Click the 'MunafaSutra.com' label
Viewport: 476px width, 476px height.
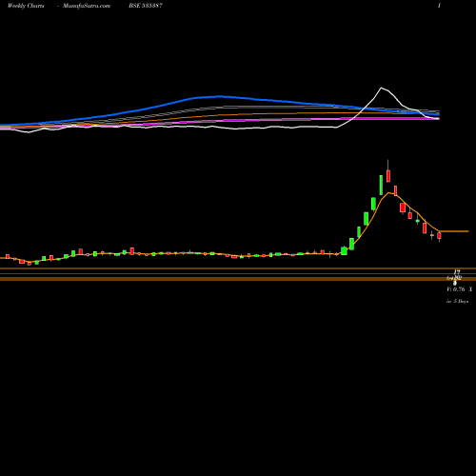tap(87, 6)
